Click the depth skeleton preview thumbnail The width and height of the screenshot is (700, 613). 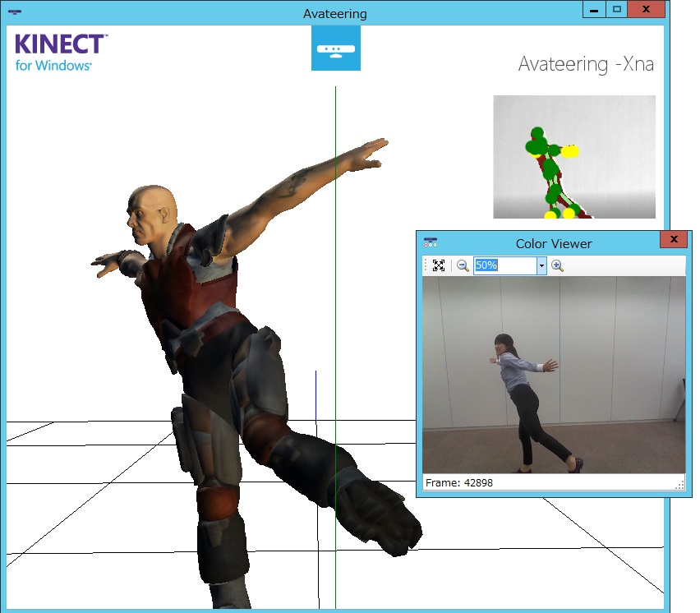[574, 157]
